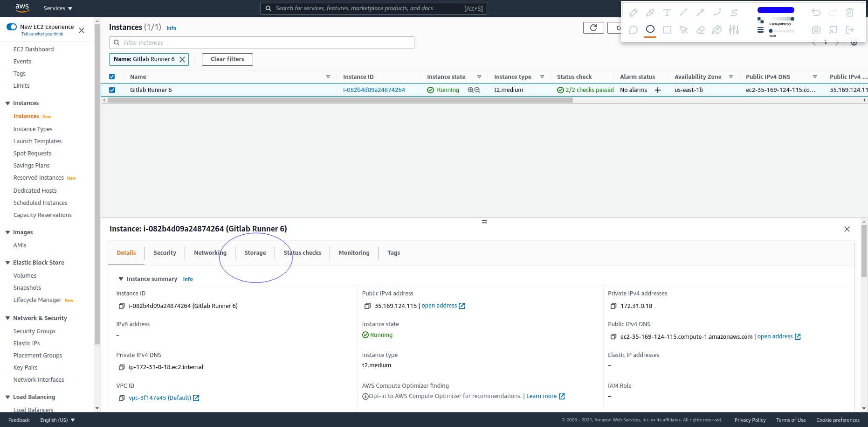The height and width of the screenshot is (427, 868).
Task: Select the curve drawing tool
Action: (717, 13)
